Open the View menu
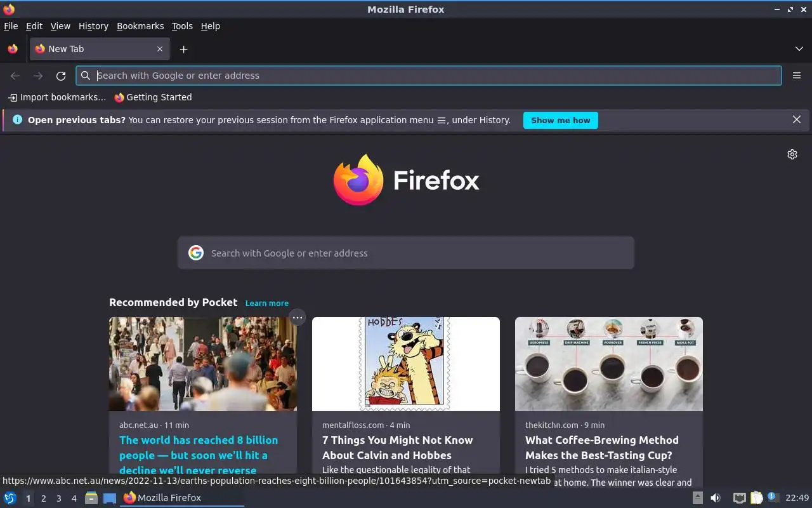This screenshot has height=508, width=812. pyautogui.click(x=60, y=26)
